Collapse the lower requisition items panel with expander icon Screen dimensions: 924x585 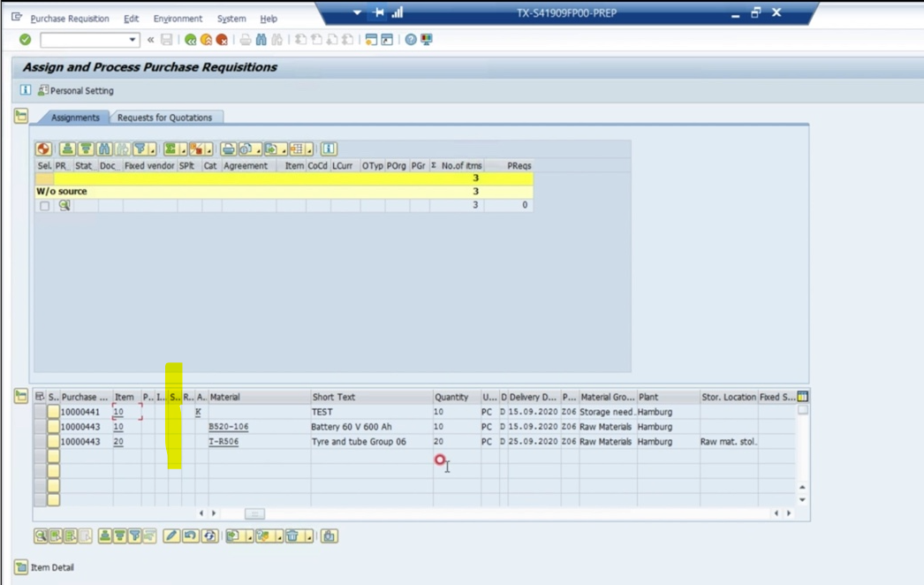point(21,396)
